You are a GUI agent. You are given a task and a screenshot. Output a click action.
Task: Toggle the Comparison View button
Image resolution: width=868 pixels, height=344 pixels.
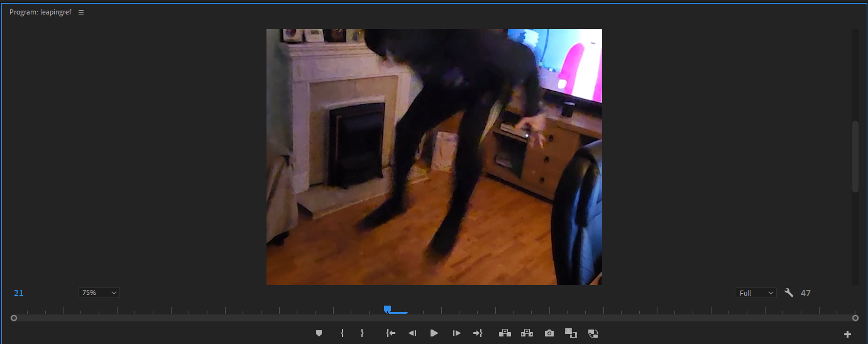click(x=571, y=333)
